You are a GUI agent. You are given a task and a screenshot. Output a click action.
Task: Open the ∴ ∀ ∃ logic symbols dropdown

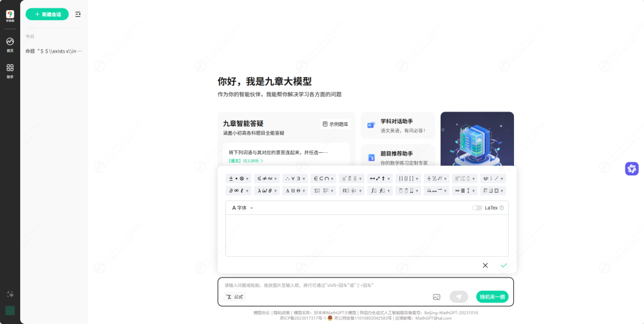tap(295, 178)
